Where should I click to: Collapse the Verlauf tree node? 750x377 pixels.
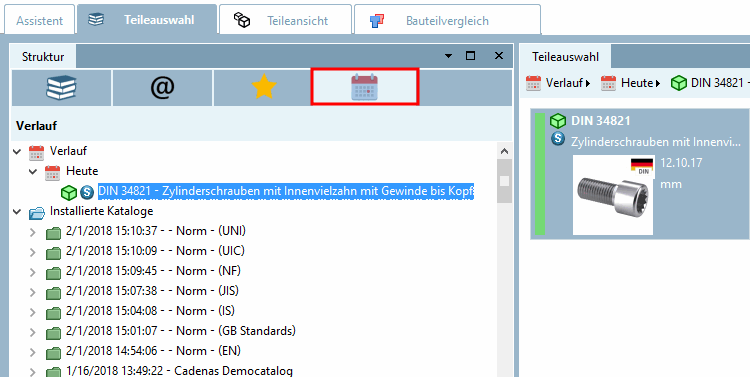coord(17,152)
